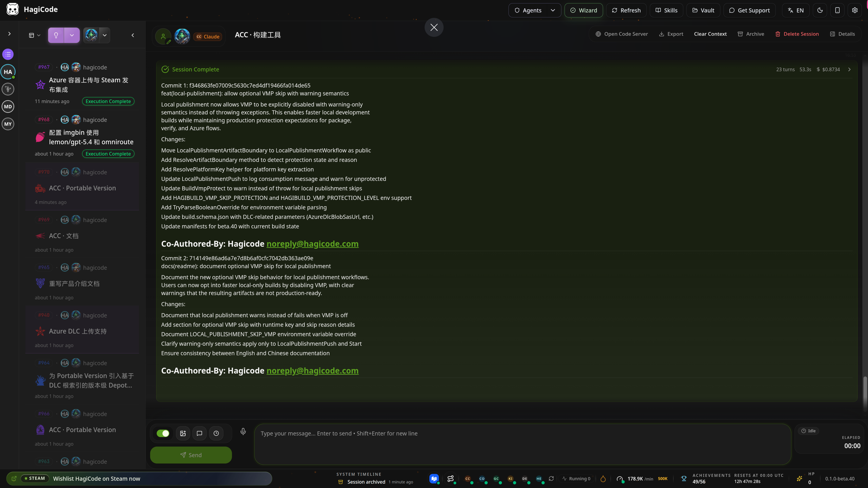The image size is (868, 488).
Task: Open the Agents dropdown arrow
Action: (x=553, y=10)
